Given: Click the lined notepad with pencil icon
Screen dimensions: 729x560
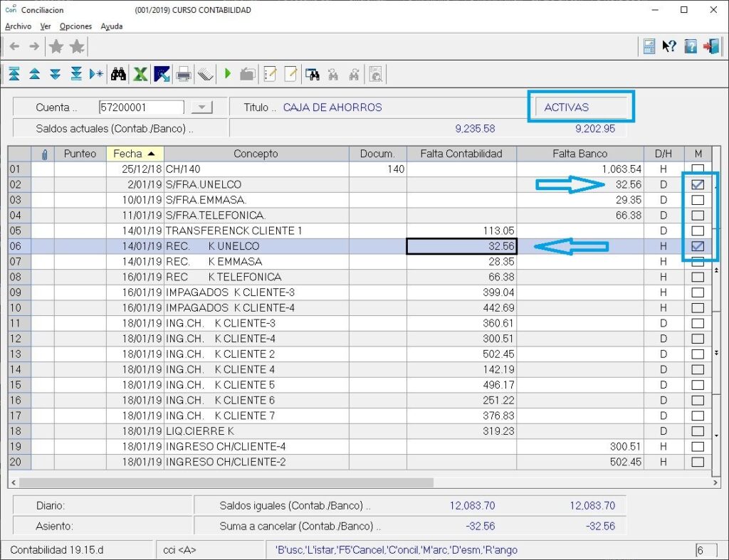Looking at the screenshot, I should click(270, 74).
